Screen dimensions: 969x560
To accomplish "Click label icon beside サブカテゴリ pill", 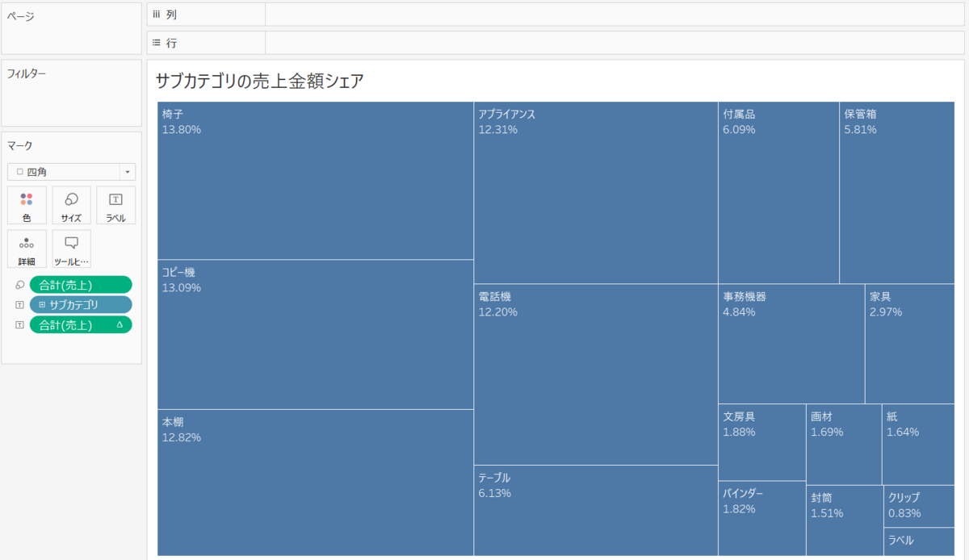I will [x=19, y=305].
